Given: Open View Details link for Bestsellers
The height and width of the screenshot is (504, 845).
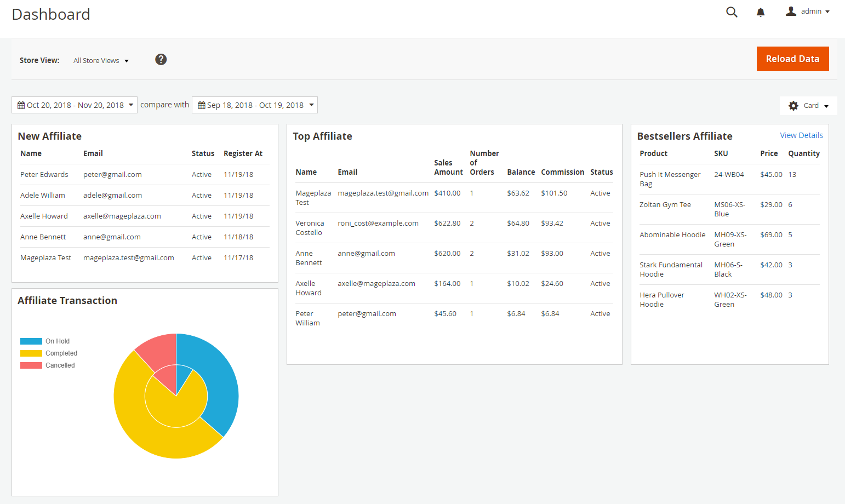Looking at the screenshot, I should 801,135.
